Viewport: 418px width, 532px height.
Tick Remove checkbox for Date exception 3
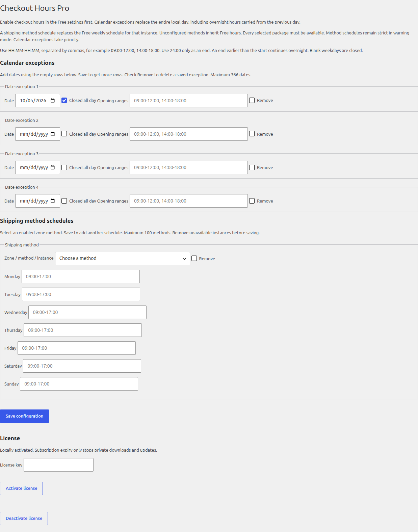click(x=252, y=167)
